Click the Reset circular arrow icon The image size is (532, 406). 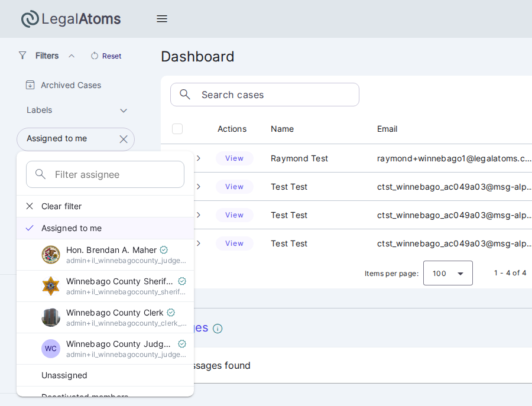click(x=95, y=56)
